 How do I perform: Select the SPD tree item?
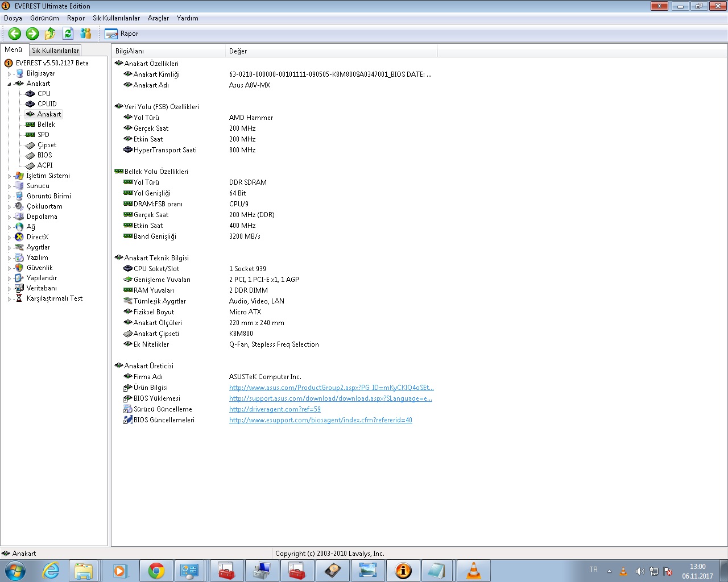43,135
